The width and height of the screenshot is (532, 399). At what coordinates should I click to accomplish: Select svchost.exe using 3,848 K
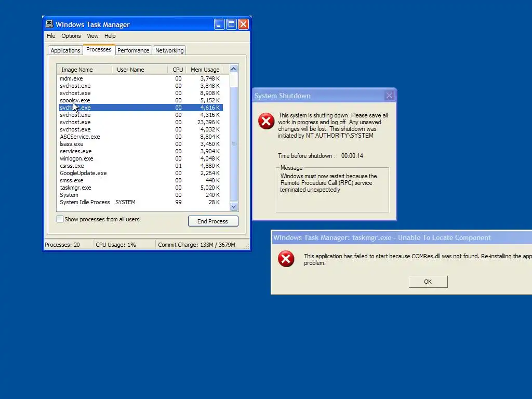point(141,86)
